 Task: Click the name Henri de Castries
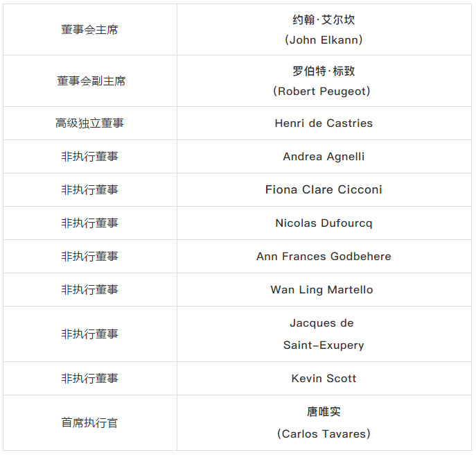click(324, 123)
